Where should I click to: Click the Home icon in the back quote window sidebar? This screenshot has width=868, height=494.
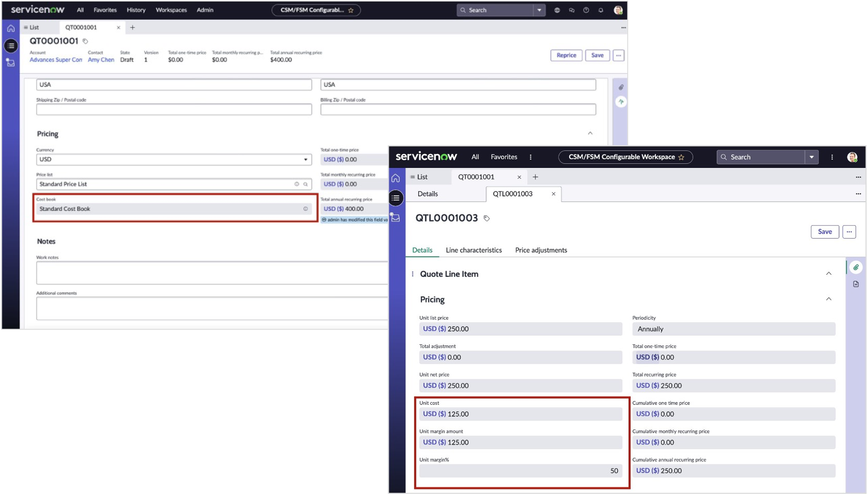[11, 28]
